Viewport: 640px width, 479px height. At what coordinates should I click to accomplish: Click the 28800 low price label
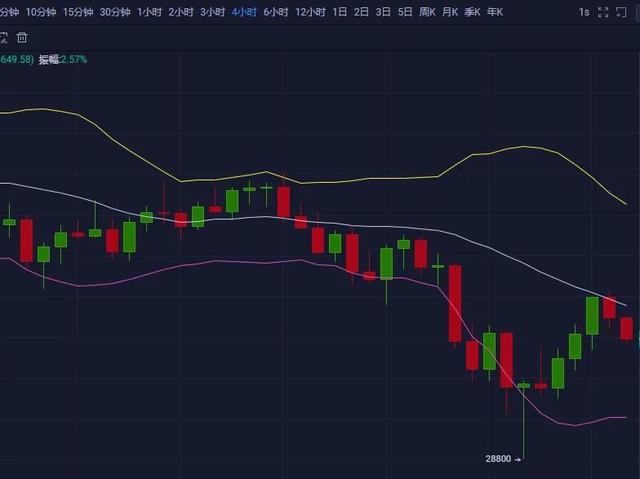coord(498,459)
